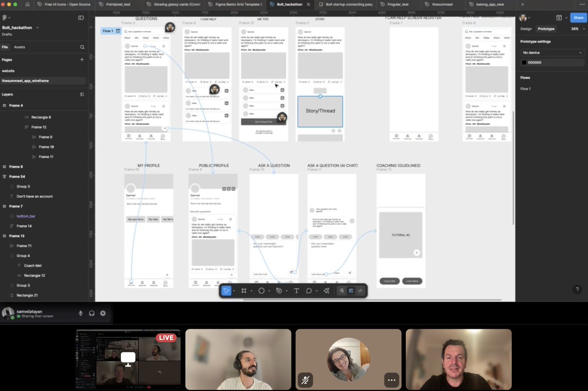Screen dimensions: 588x391
Task: Open Move tool variants dropdown arrow
Action: pos(234,291)
